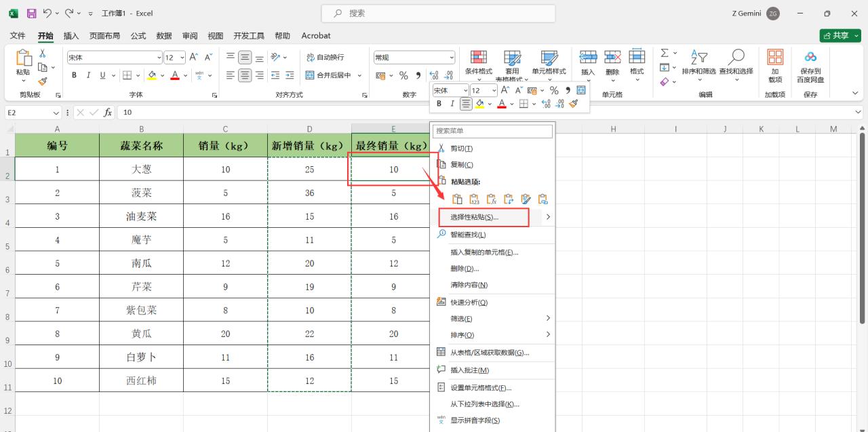Open Merge and Center dropdown arrow

tap(359, 75)
